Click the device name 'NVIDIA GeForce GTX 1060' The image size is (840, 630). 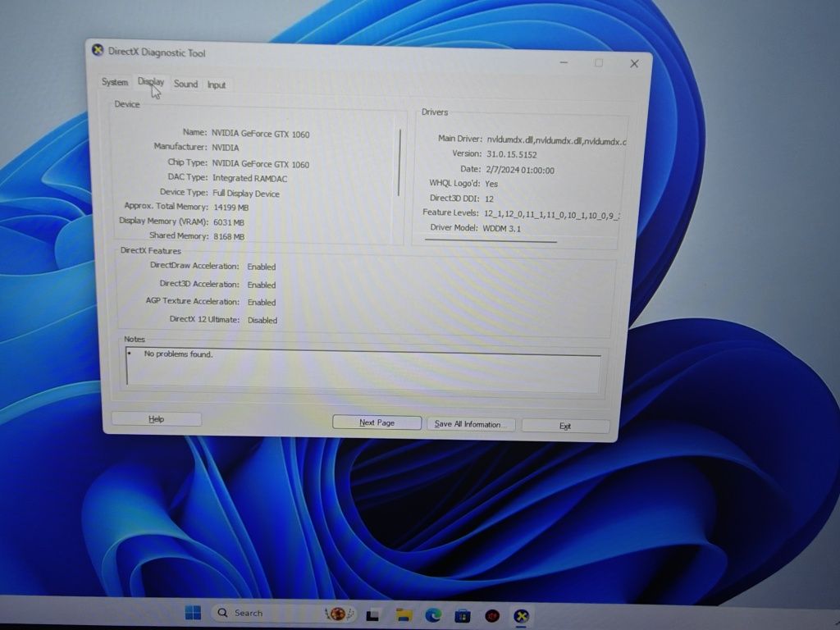tap(260, 134)
